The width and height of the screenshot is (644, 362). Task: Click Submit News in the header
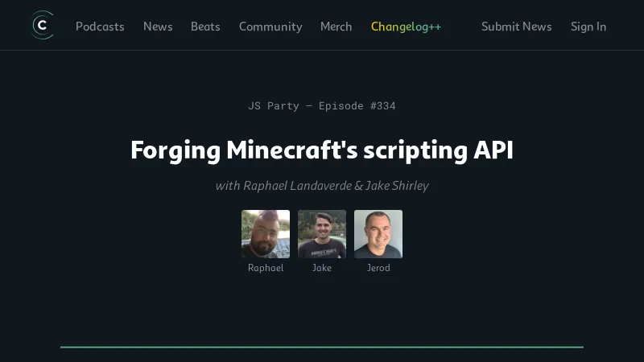click(x=516, y=27)
